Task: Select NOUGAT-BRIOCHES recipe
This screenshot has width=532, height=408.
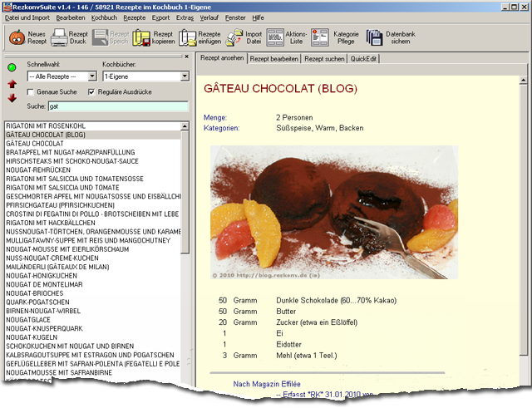Action: click(x=93, y=293)
